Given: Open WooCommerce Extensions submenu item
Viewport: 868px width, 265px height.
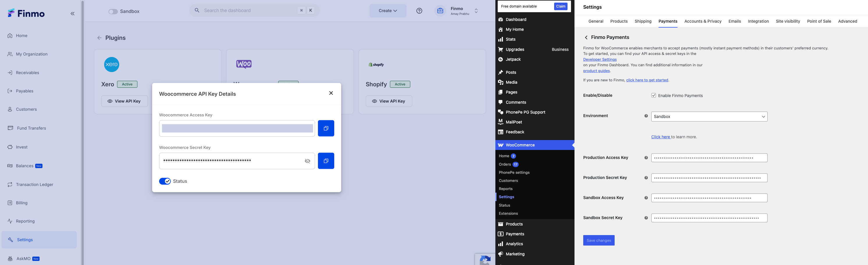Looking at the screenshot, I should [x=508, y=214].
